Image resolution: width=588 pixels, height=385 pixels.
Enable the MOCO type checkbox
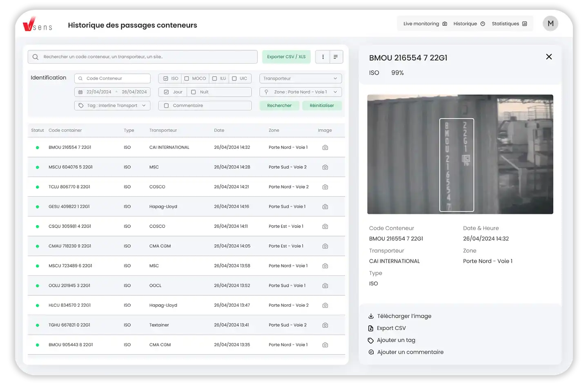[187, 79]
